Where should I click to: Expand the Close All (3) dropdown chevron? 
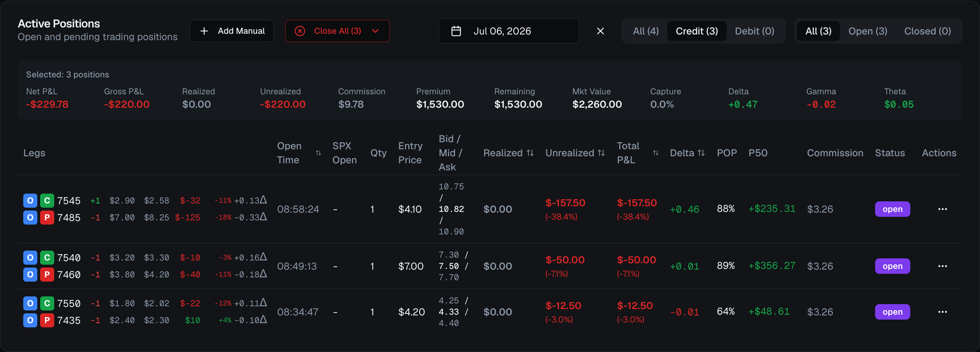(375, 31)
